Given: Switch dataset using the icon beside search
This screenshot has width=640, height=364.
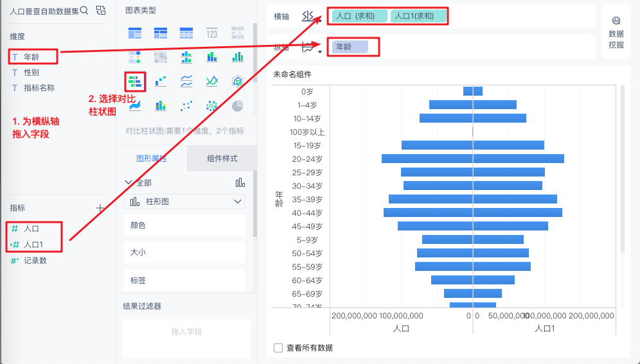Looking at the screenshot, I should [x=101, y=11].
